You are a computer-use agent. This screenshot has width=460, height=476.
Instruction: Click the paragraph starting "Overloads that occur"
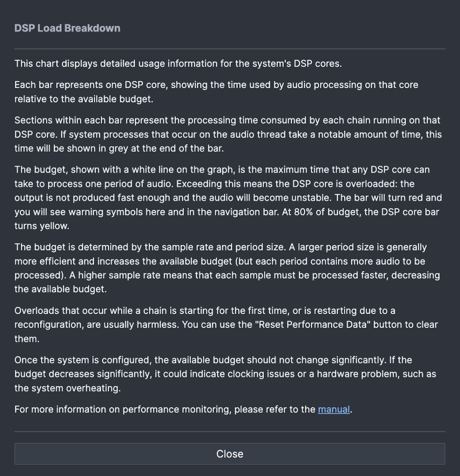(204, 311)
